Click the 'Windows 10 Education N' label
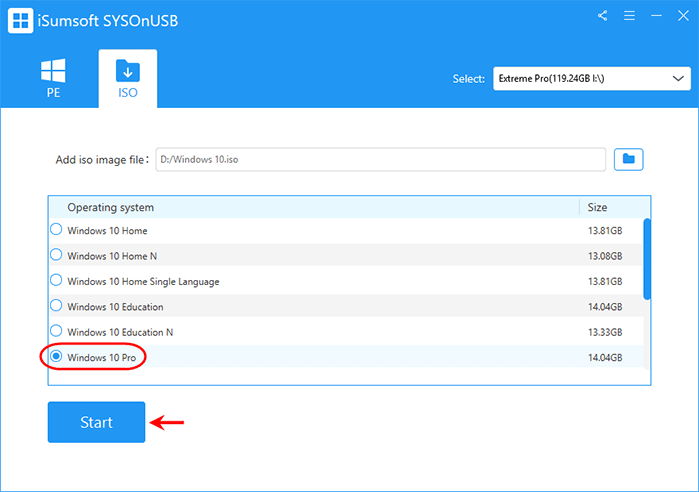 click(120, 332)
